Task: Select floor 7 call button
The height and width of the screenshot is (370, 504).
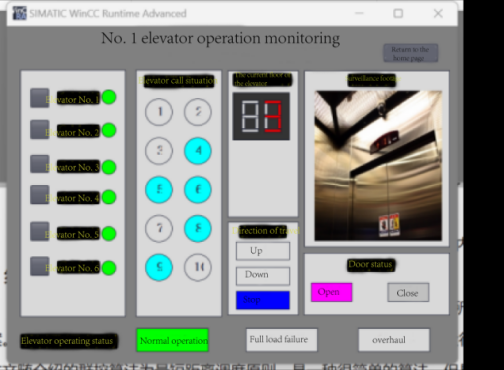Action: pyautogui.click(x=159, y=229)
